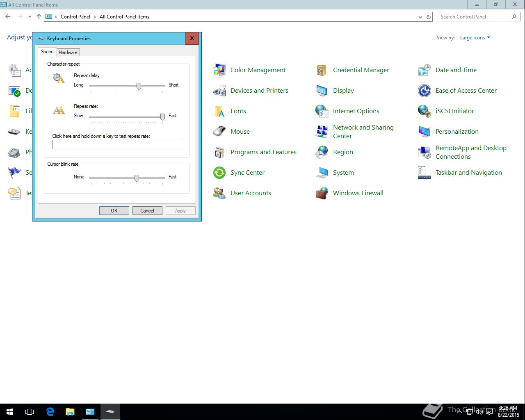This screenshot has height=420, width=525.
Task: Open the Credential Manager icon
Action: pyautogui.click(x=322, y=70)
